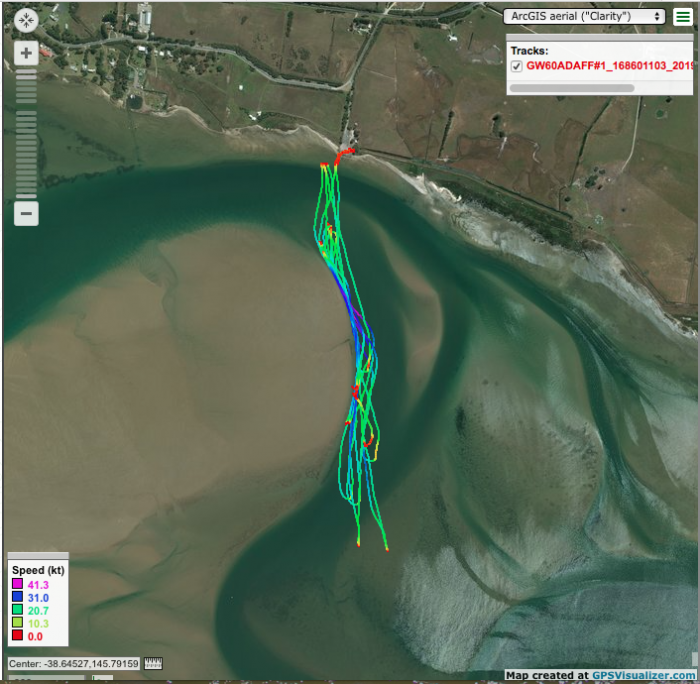Click the Speed (kt) legend title
Image resolution: width=700 pixels, height=684 pixels.
coord(39,570)
